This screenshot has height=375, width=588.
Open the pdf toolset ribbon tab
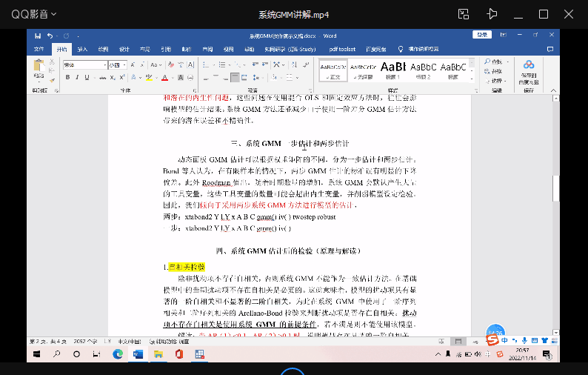pos(342,49)
